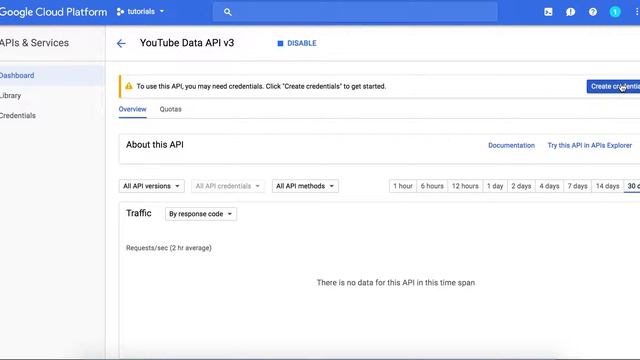Switch to the Quotas tab
The height and width of the screenshot is (360, 640).
point(171,109)
